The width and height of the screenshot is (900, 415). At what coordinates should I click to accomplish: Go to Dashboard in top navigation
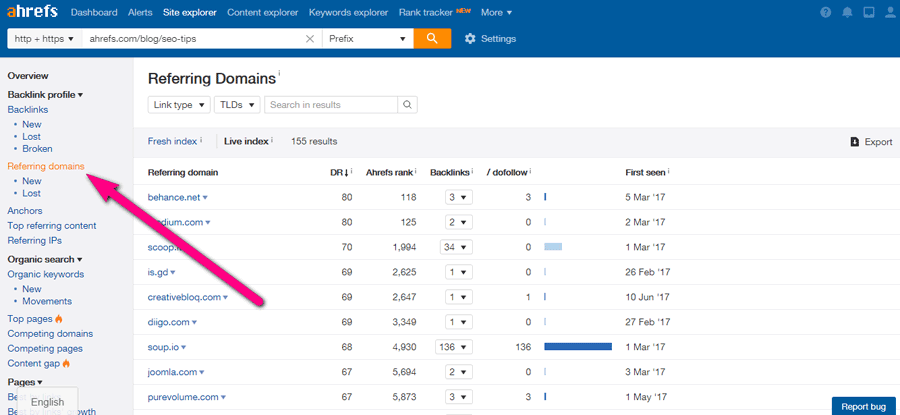[x=94, y=12]
